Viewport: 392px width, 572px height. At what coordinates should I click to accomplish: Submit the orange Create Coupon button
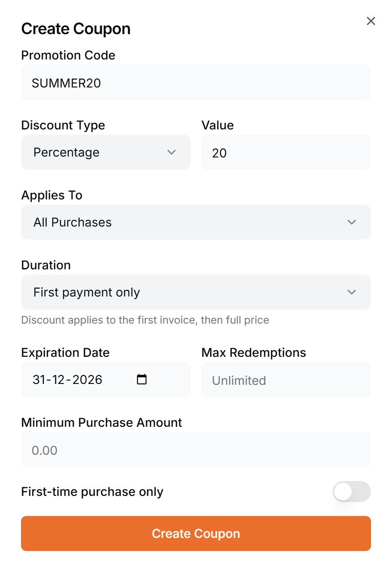[196, 534]
